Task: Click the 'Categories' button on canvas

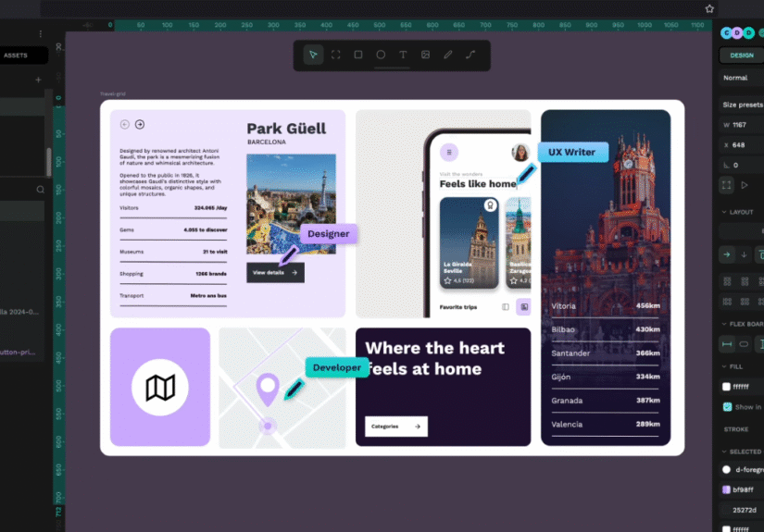Action: click(x=395, y=427)
